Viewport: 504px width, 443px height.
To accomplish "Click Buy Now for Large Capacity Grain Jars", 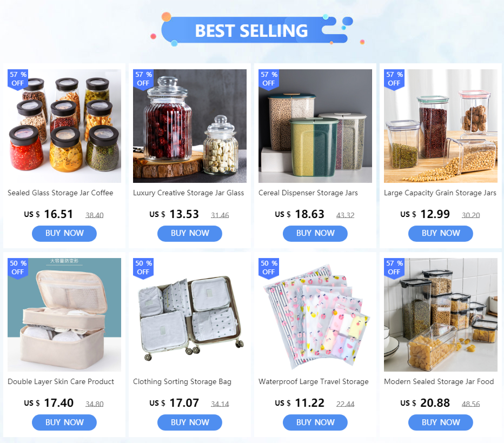I will (441, 233).
